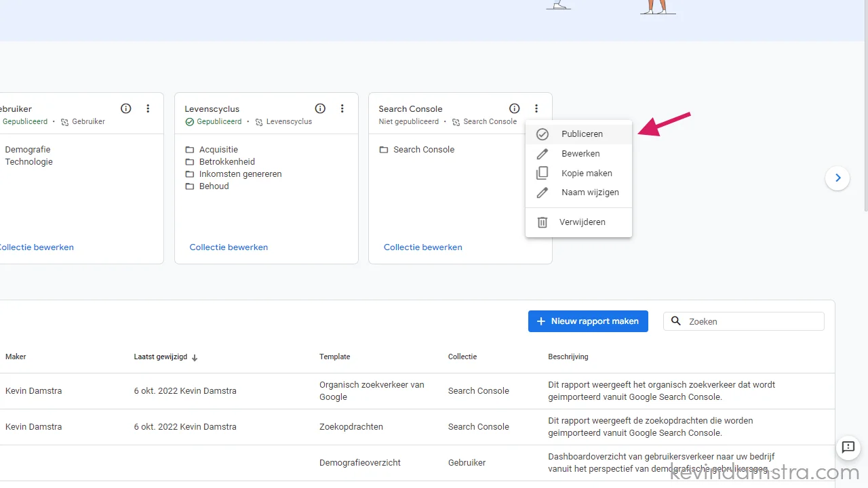
Task: Click Behoud in Levenscyclus card
Action: pyautogui.click(x=214, y=186)
